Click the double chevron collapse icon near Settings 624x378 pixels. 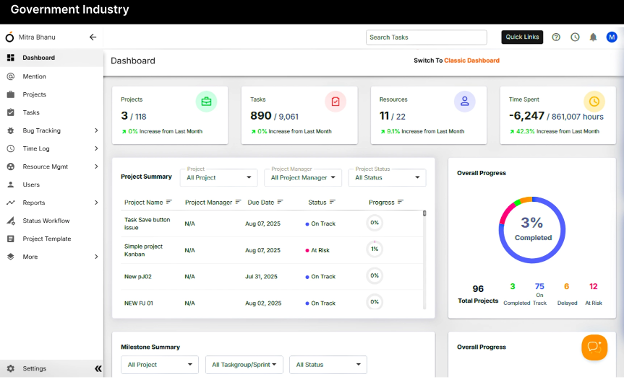coord(98,368)
